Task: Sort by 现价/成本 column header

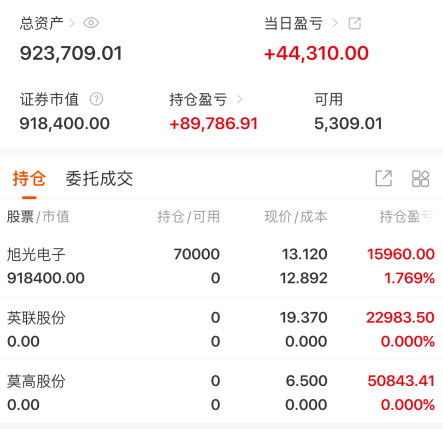Action: click(296, 217)
